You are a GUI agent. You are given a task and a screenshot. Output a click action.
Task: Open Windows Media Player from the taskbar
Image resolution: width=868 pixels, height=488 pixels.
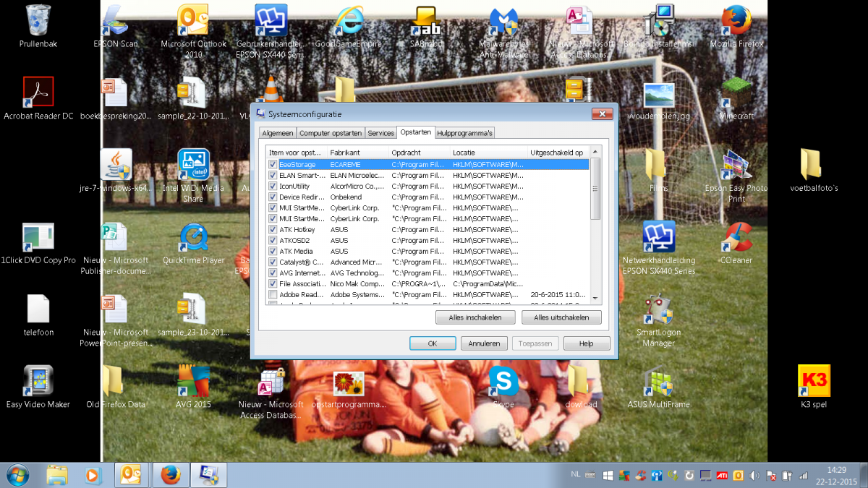(94, 475)
